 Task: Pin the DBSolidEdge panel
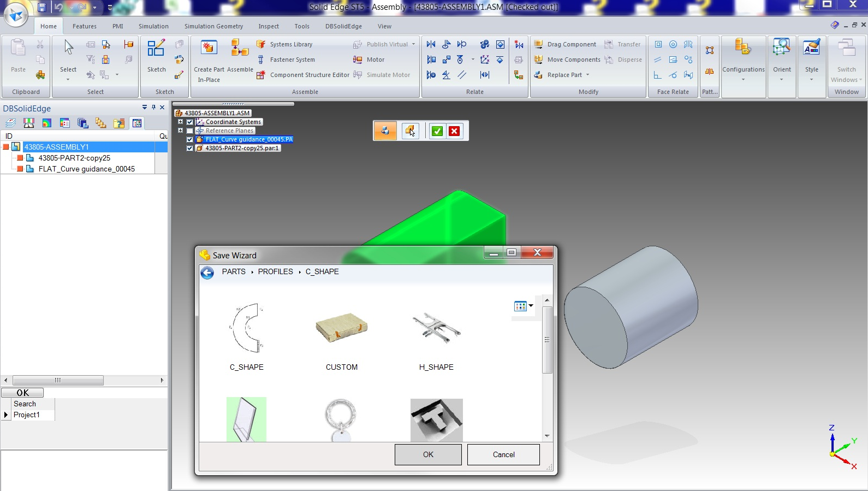(x=153, y=108)
